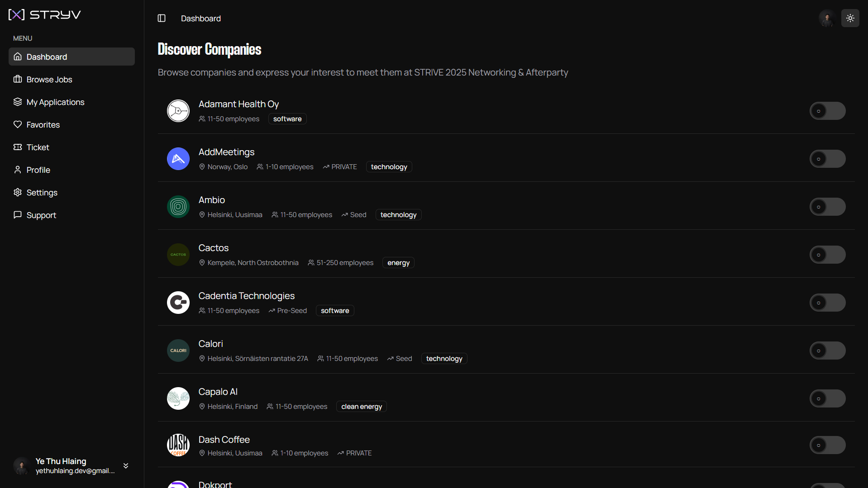Viewport: 868px width, 488px height.
Task: Open the Cactos company name
Action: (214, 248)
